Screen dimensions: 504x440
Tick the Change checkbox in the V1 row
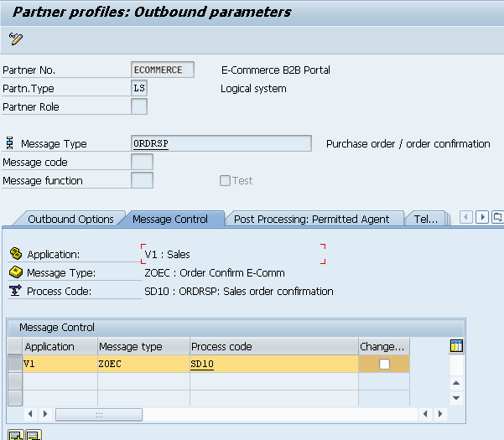click(384, 365)
